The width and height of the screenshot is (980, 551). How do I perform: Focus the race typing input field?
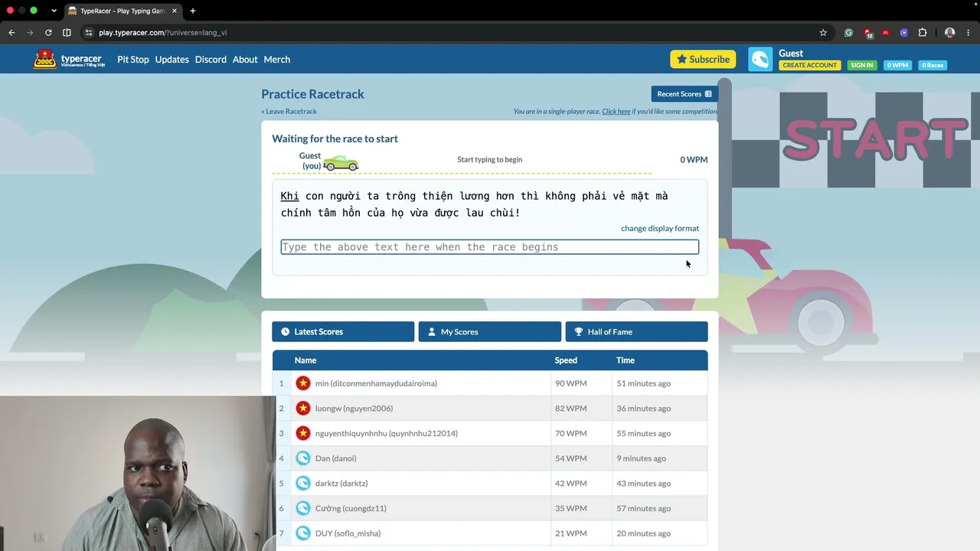[490, 247]
